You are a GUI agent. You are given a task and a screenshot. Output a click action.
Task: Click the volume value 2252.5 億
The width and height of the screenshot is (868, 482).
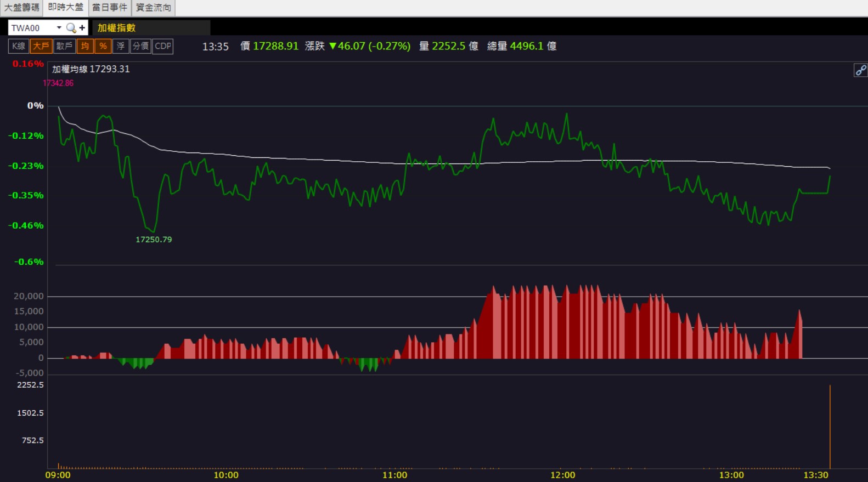455,46
